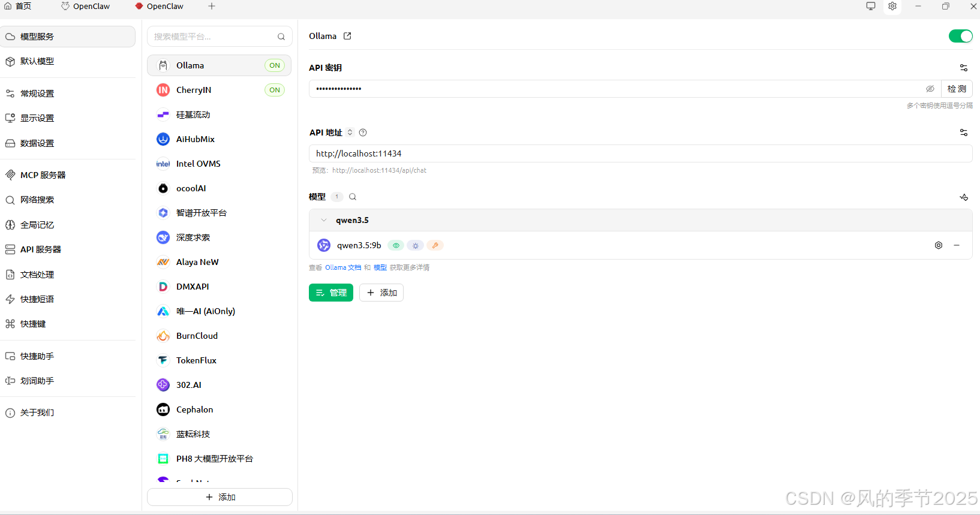Open 显示设置 settings section

tap(68, 118)
